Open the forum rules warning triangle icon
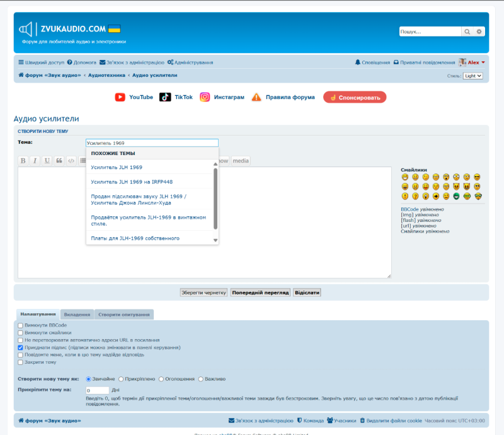The height and width of the screenshot is (435, 504). [256, 97]
